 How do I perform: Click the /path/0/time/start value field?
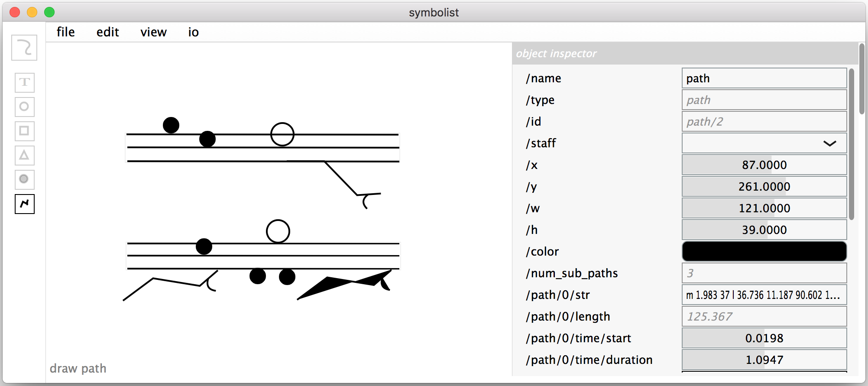[764, 338]
